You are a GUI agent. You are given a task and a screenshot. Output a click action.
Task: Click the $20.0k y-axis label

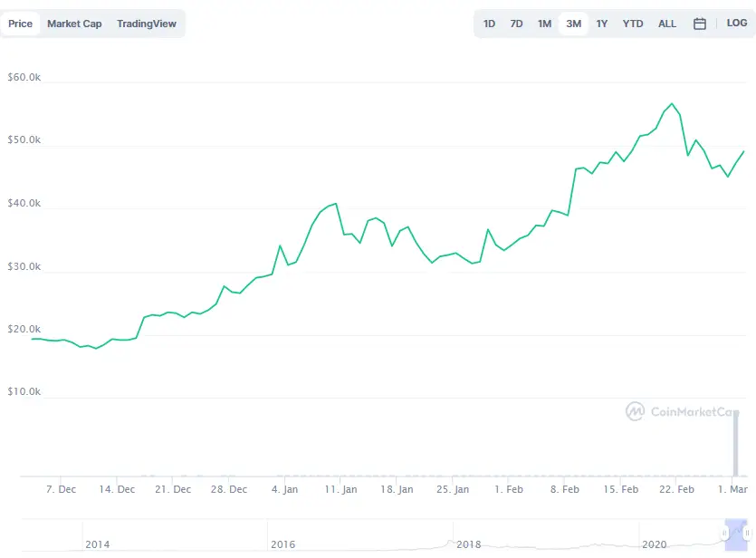24,329
